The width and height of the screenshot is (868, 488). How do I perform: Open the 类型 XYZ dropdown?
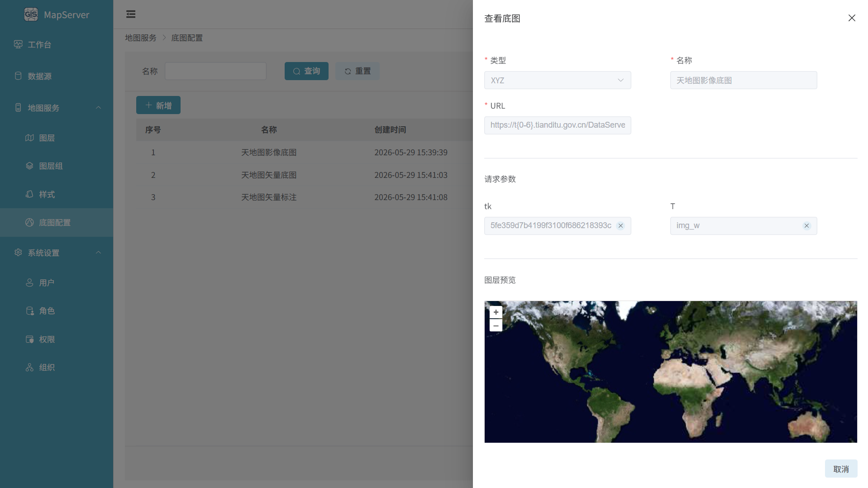pyautogui.click(x=558, y=80)
